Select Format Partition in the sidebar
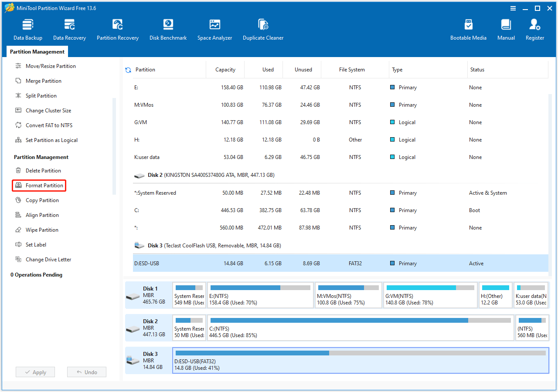The width and height of the screenshot is (558, 392). (39, 185)
